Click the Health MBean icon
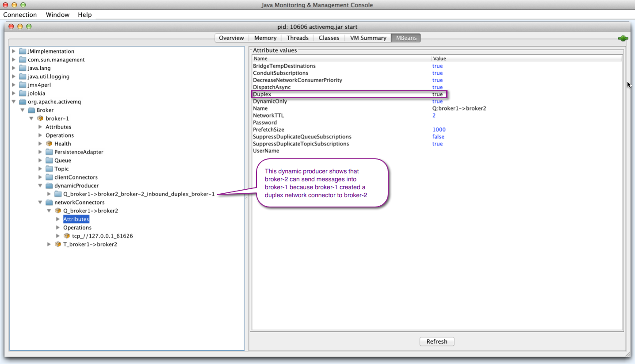This screenshot has width=635, height=364. (49, 144)
